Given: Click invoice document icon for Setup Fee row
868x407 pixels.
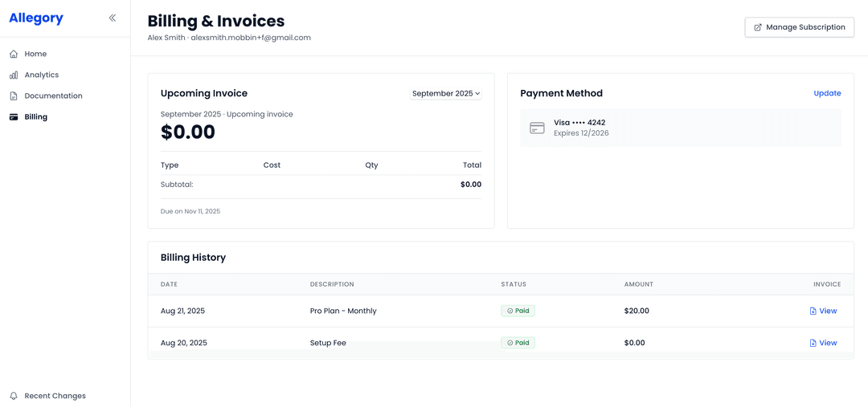Looking at the screenshot, I should pyautogui.click(x=813, y=343).
